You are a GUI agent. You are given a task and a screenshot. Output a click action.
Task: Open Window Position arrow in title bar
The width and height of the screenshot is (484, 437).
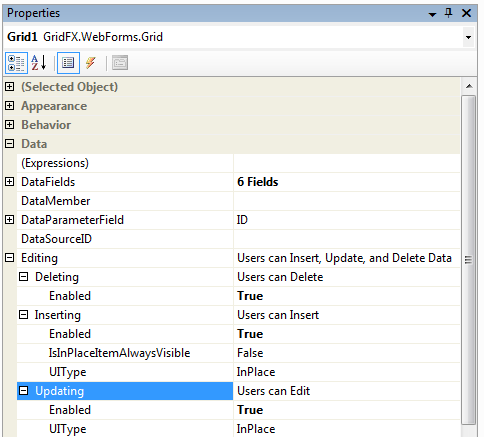pyautogui.click(x=432, y=14)
